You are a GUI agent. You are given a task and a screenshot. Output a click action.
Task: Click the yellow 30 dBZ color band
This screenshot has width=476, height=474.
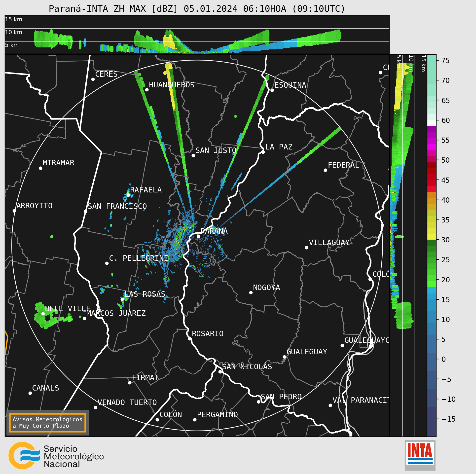pos(432,236)
